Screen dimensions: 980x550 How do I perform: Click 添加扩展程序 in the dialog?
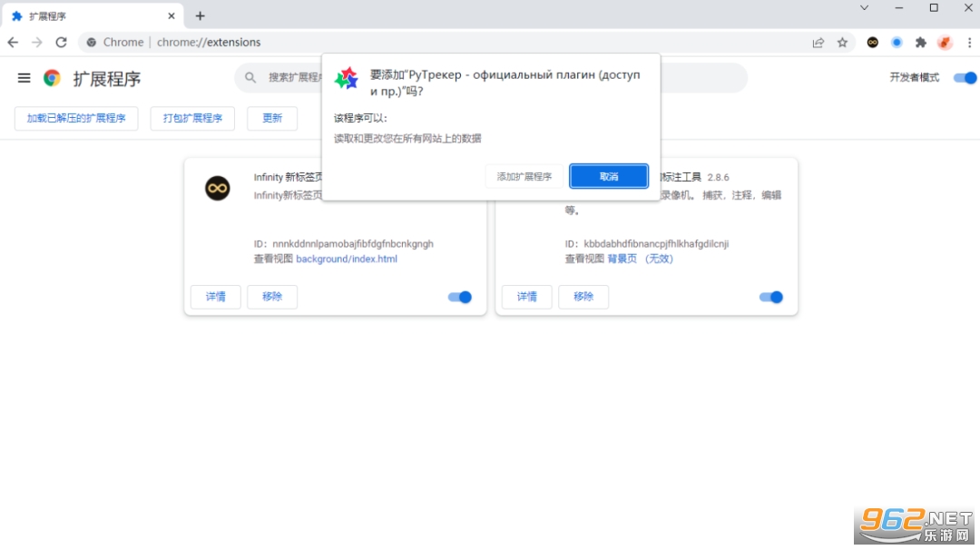point(524,176)
